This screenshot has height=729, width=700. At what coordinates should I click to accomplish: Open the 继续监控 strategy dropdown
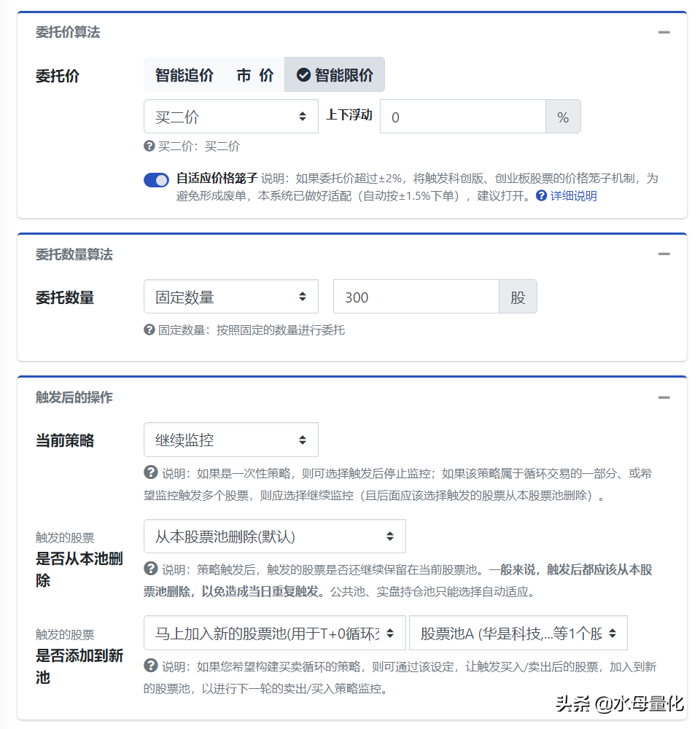[x=231, y=440]
